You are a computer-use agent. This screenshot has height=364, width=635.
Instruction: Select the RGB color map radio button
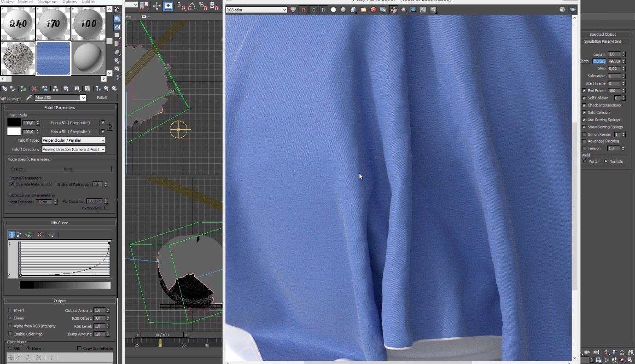click(x=10, y=348)
